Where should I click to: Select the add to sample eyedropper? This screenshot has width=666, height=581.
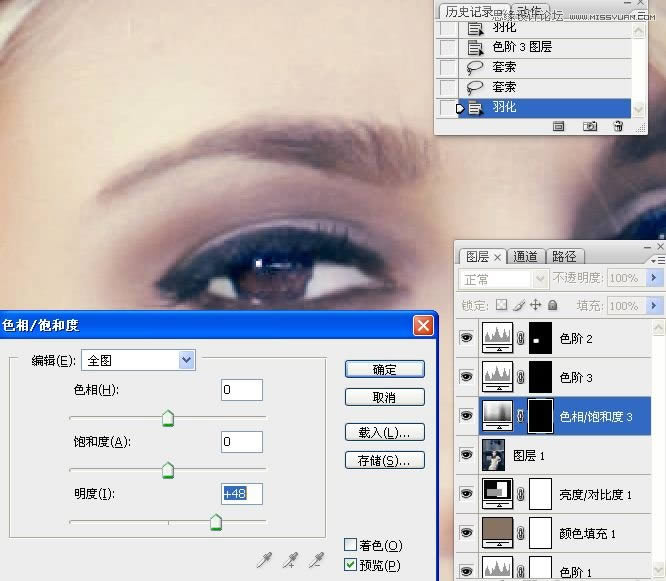291,561
